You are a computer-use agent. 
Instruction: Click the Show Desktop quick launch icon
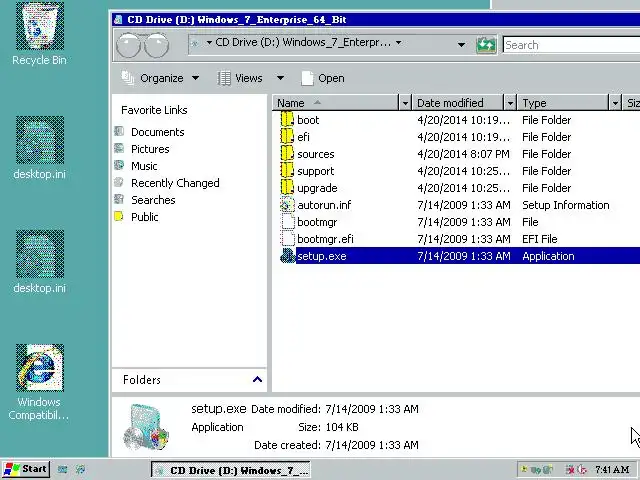pyautogui.click(x=62, y=469)
